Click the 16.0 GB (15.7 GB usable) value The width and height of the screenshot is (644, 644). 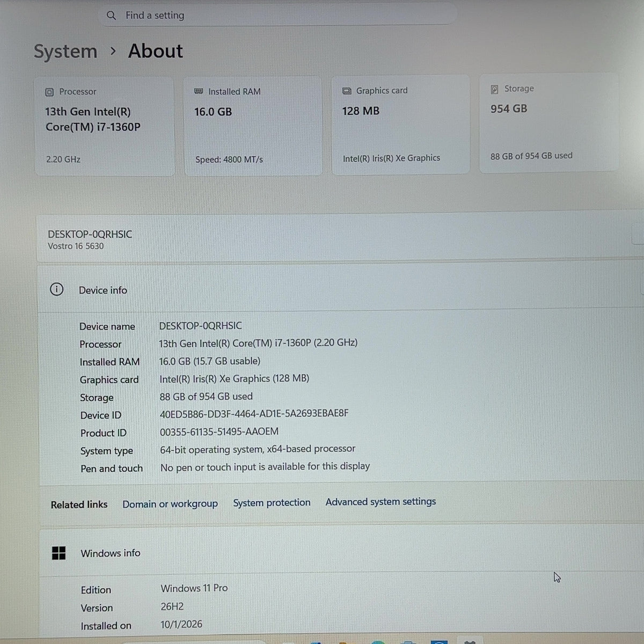coord(209,361)
